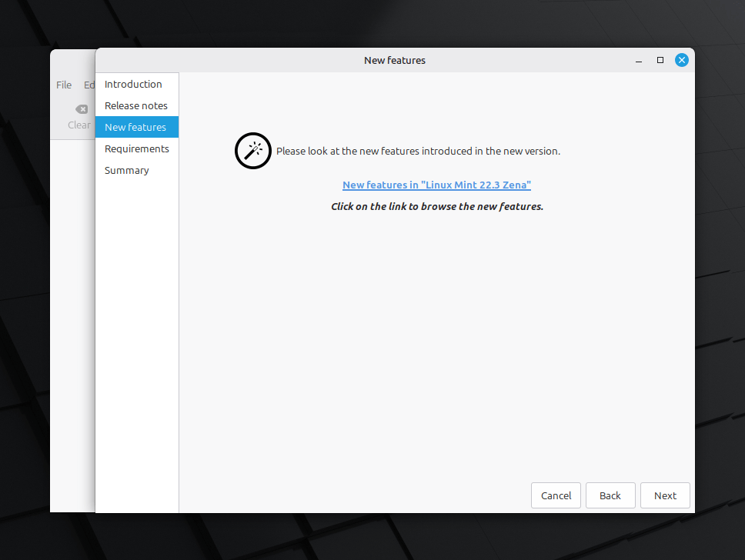Maximize the New features window
The width and height of the screenshot is (745, 560).
[660, 60]
